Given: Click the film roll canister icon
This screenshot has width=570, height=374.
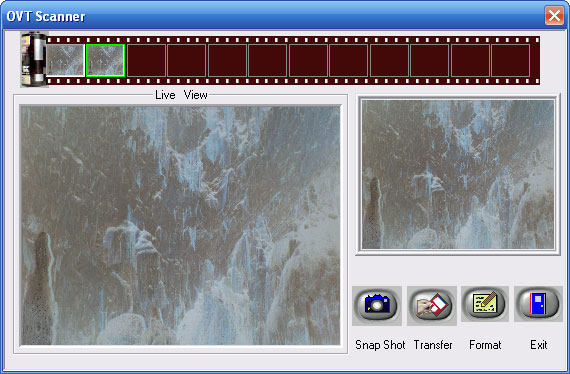Looking at the screenshot, I should point(34,60).
